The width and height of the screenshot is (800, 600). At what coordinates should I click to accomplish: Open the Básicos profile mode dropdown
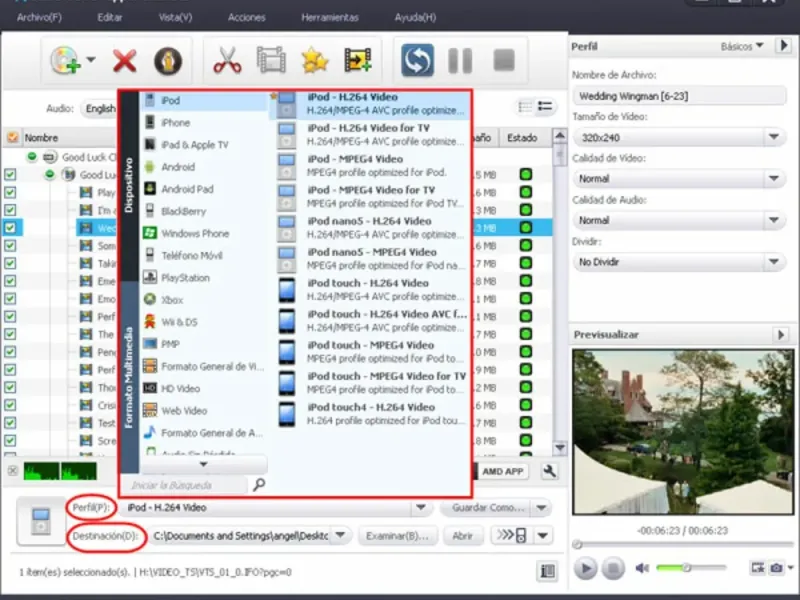[x=742, y=46]
